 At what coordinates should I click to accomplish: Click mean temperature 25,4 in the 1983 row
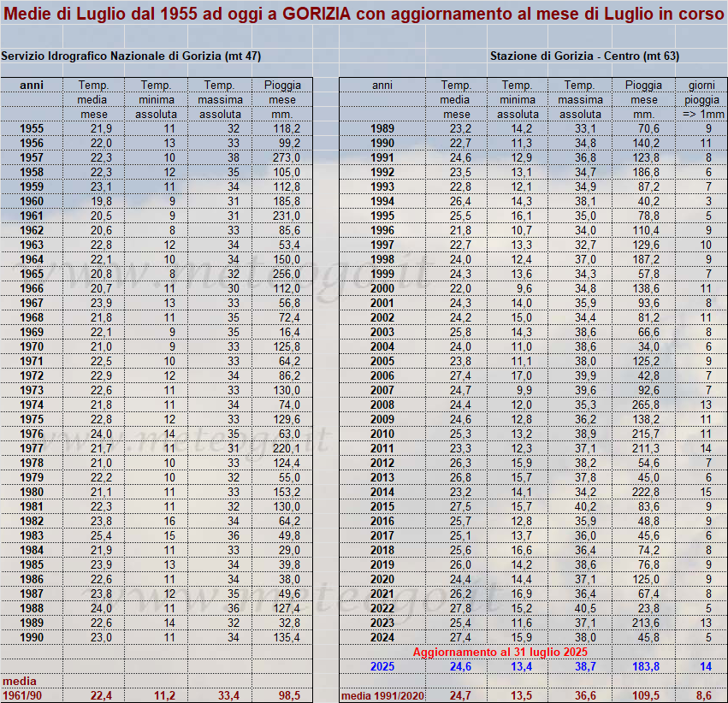(101, 535)
